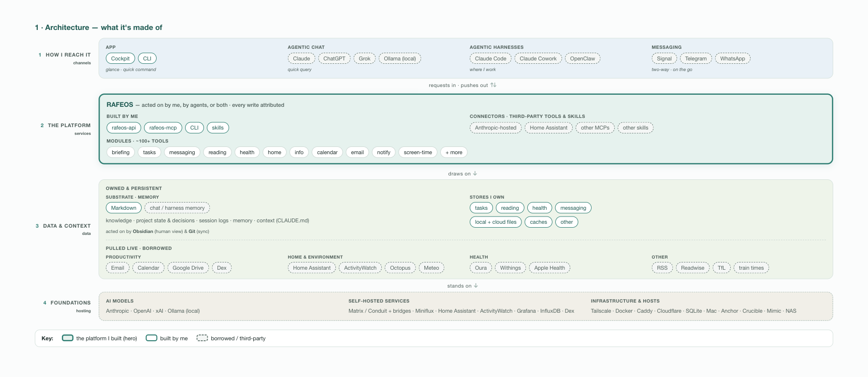Click the Apple Health chip
Screen dimensions: 868x377
point(550,268)
